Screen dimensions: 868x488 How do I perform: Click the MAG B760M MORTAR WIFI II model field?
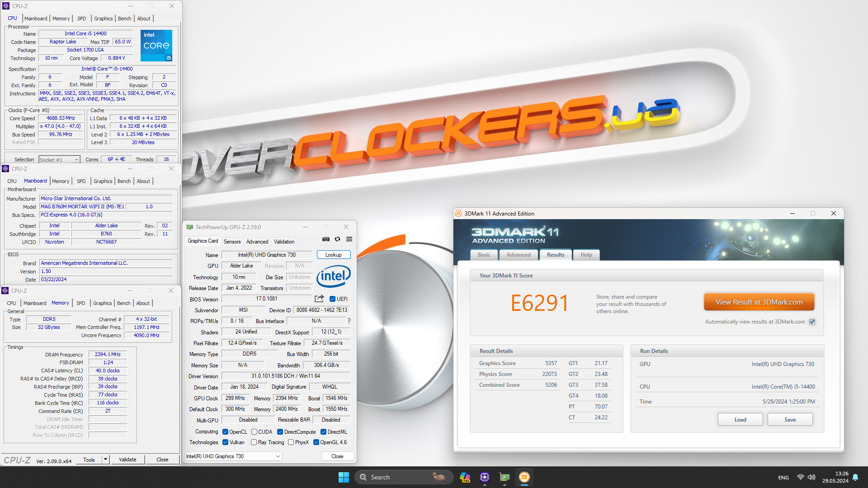coord(82,206)
